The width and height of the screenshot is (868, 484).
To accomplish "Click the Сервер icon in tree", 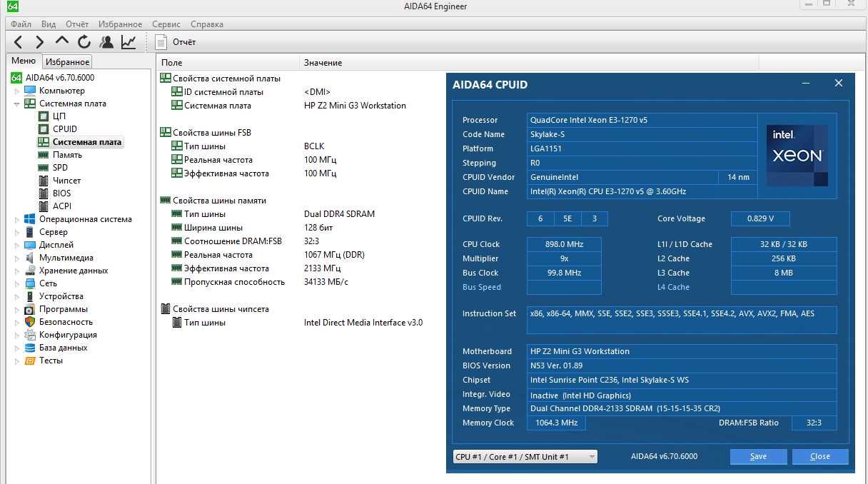I will [x=30, y=232].
